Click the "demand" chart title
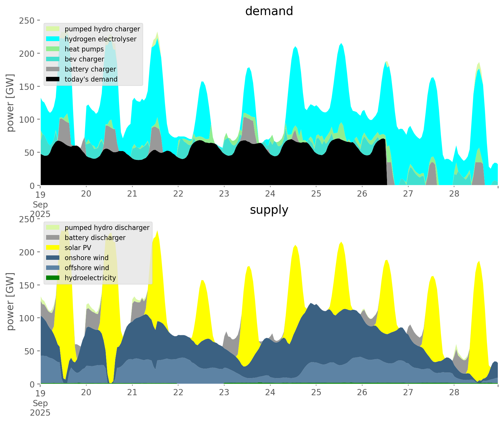This screenshot has height=423, width=504. click(x=269, y=11)
